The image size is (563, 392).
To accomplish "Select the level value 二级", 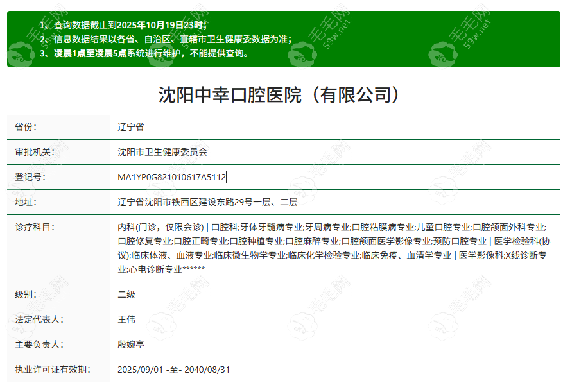I will point(126,294).
